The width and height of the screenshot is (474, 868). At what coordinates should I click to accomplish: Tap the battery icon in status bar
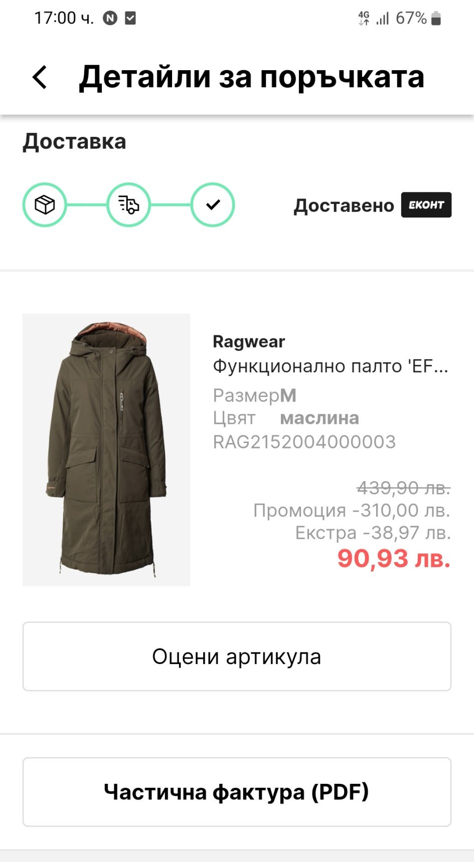(x=436, y=19)
